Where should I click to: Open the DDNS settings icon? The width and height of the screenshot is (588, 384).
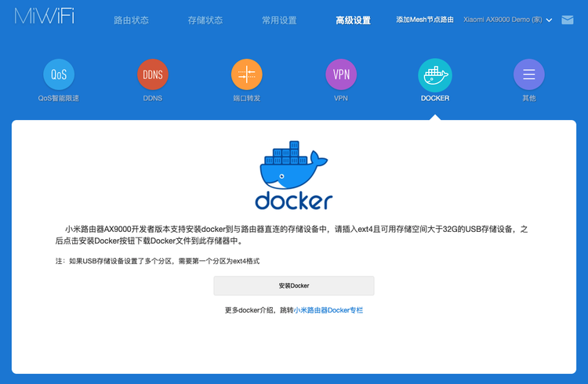pos(153,74)
